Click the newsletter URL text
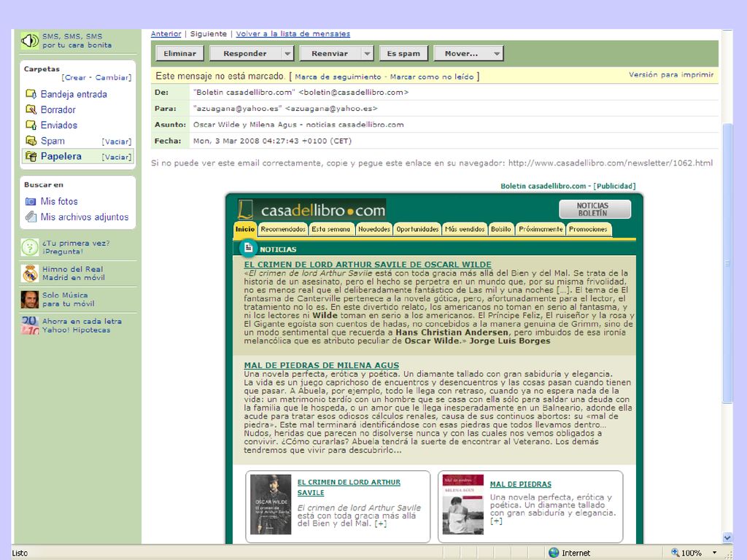Viewport: 747px width, 560px height. (611, 163)
